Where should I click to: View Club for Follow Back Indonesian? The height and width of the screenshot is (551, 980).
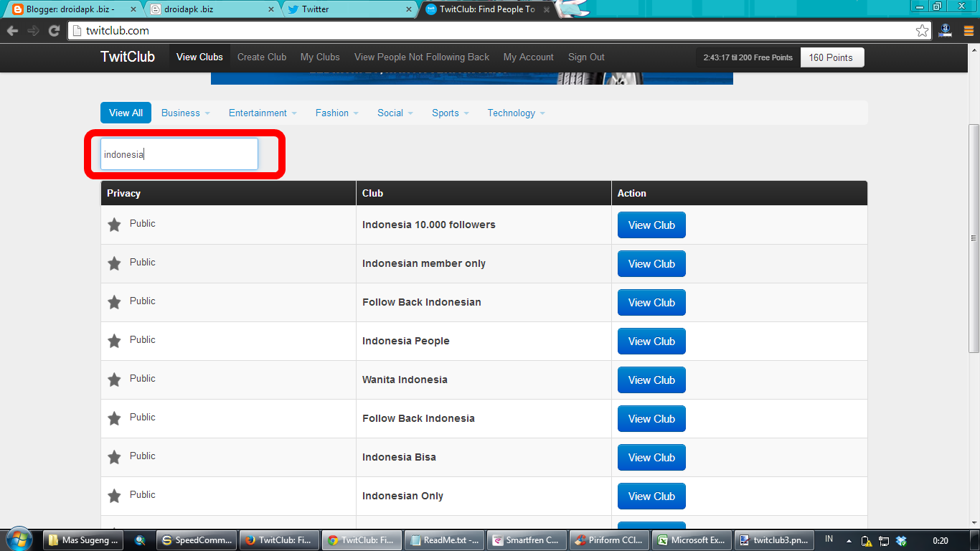coord(651,303)
